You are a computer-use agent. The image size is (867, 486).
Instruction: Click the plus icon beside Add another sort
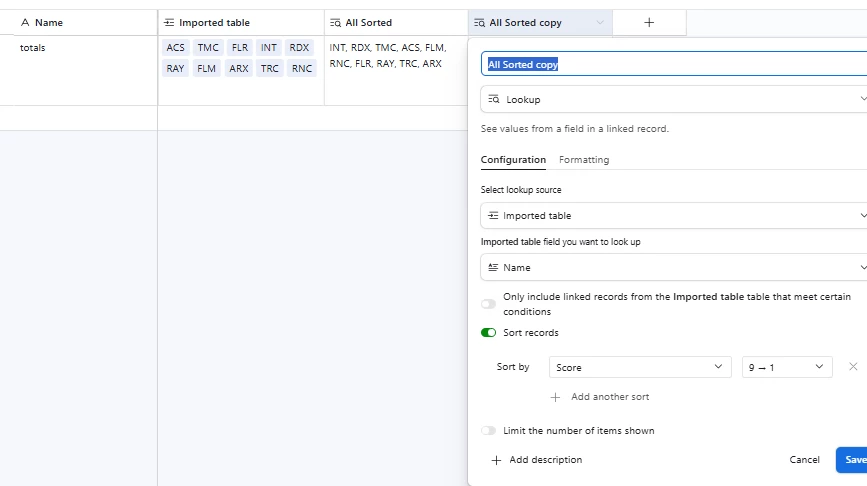tap(556, 397)
